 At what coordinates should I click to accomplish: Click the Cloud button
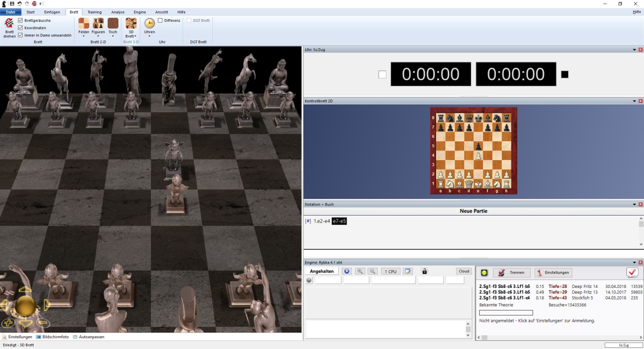pos(464,271)
